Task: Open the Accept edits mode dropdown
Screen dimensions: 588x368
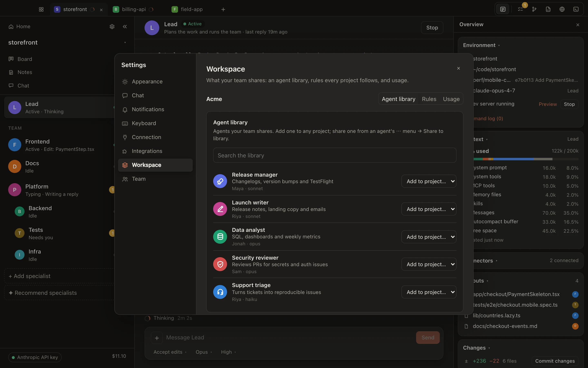Action: tap(170, 352)
